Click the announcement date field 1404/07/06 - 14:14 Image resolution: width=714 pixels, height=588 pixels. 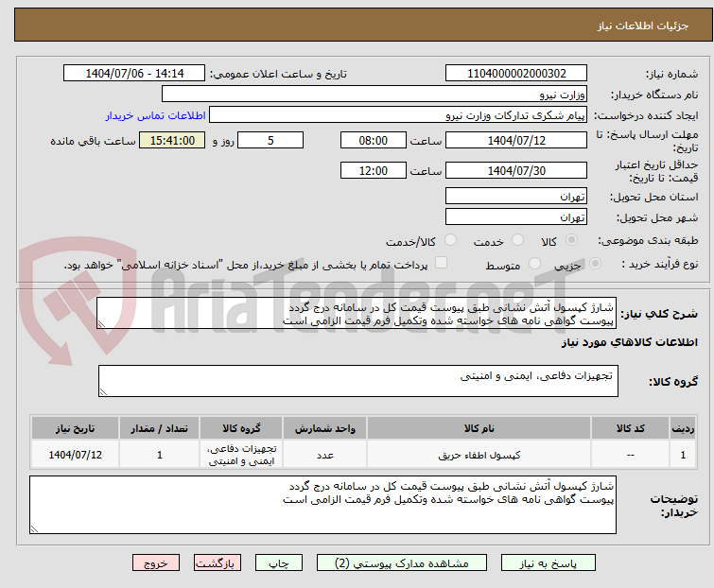134,74
